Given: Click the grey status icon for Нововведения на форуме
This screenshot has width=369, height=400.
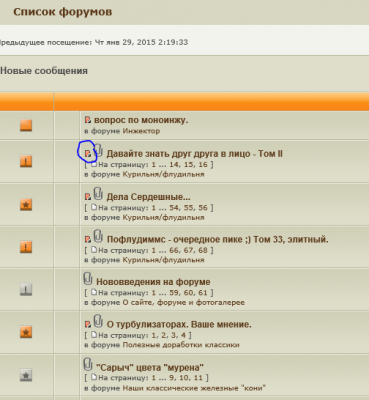Looking at the screenshot, I should 26,289.
